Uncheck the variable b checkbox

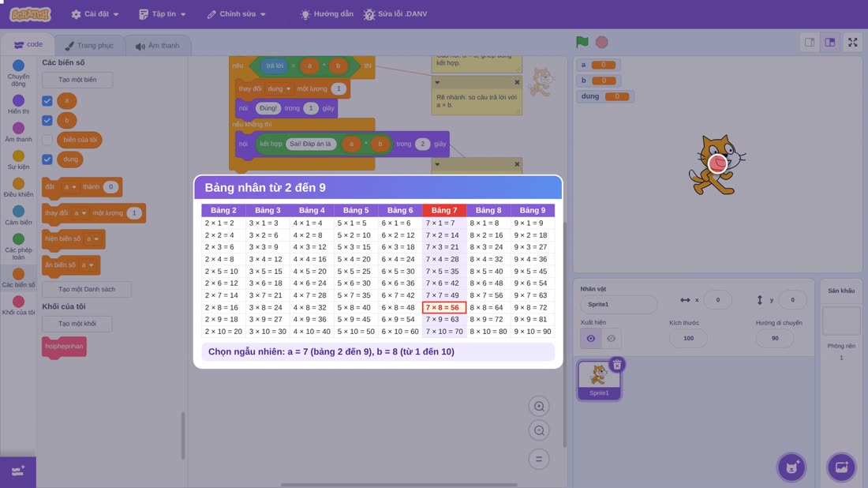pyautogui.click(x=47, y=120)
